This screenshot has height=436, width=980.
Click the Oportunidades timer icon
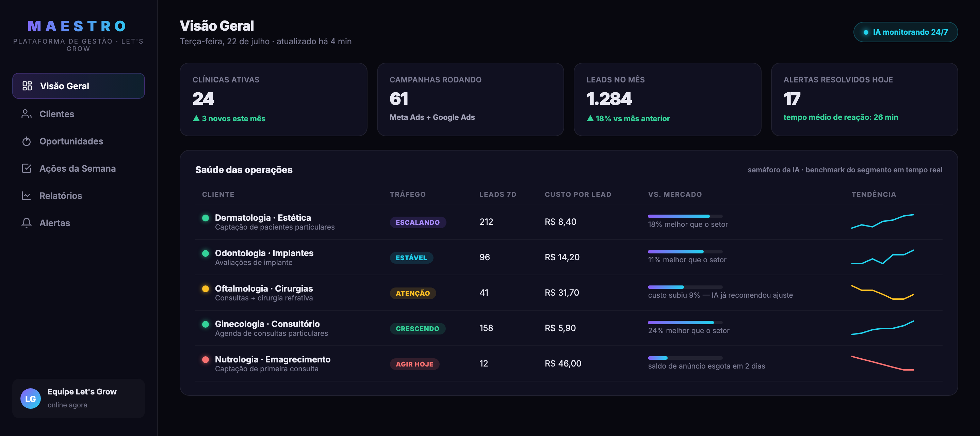coord(26,141)
